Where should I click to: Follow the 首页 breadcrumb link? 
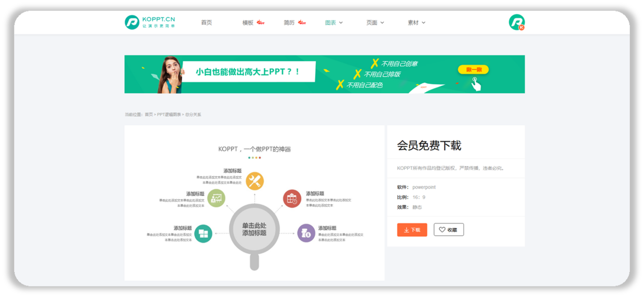149,114
